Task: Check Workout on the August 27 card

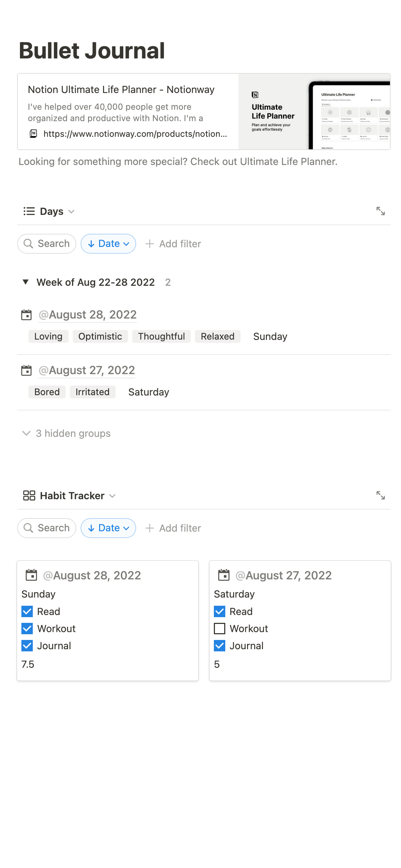Action: (220, 629)
